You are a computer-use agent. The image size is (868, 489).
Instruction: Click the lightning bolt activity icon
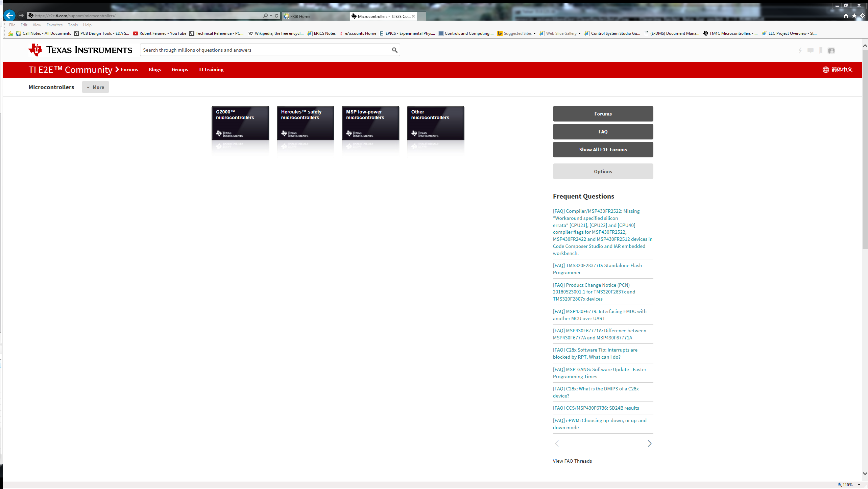[x=800, y=51]
